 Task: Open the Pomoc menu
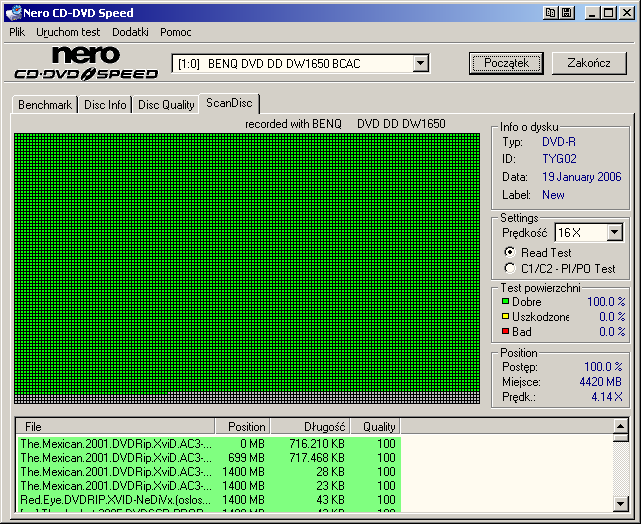[175, 32]
